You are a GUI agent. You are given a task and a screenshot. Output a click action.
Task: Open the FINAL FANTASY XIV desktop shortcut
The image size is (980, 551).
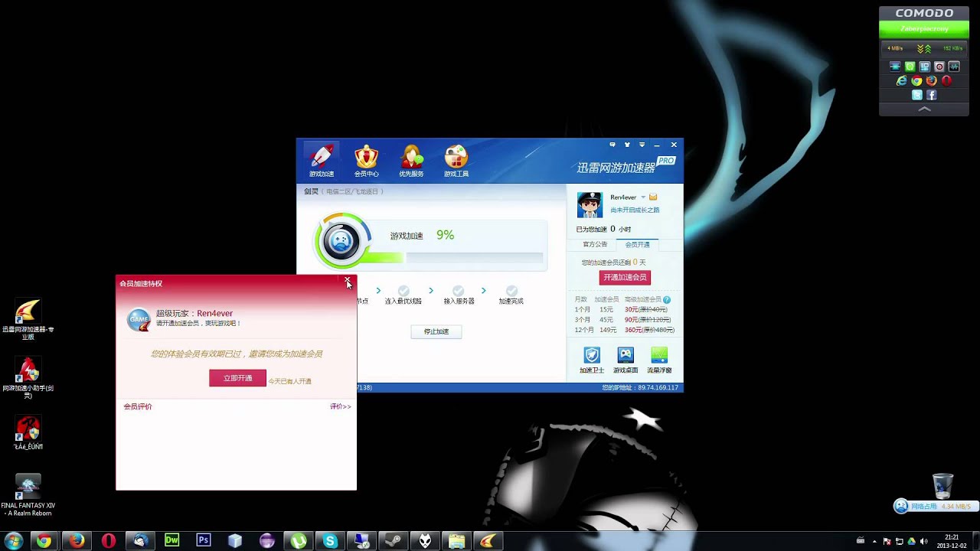[x=28, y=495]
